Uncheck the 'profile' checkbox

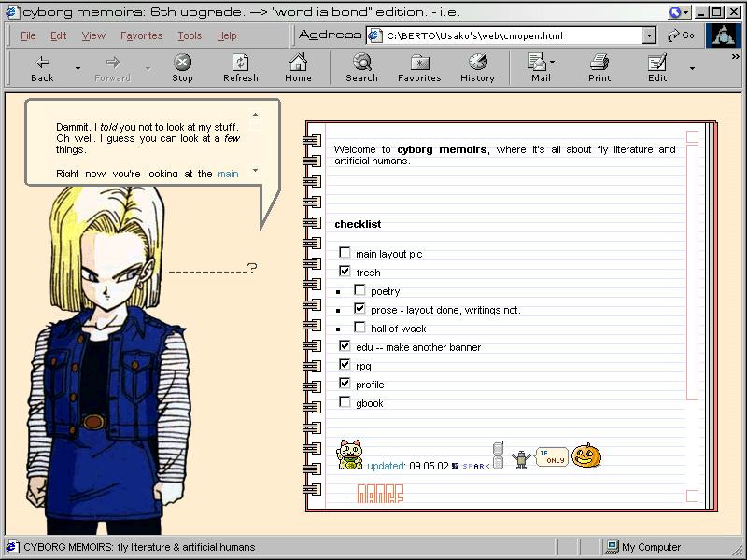tap(345, 383)
